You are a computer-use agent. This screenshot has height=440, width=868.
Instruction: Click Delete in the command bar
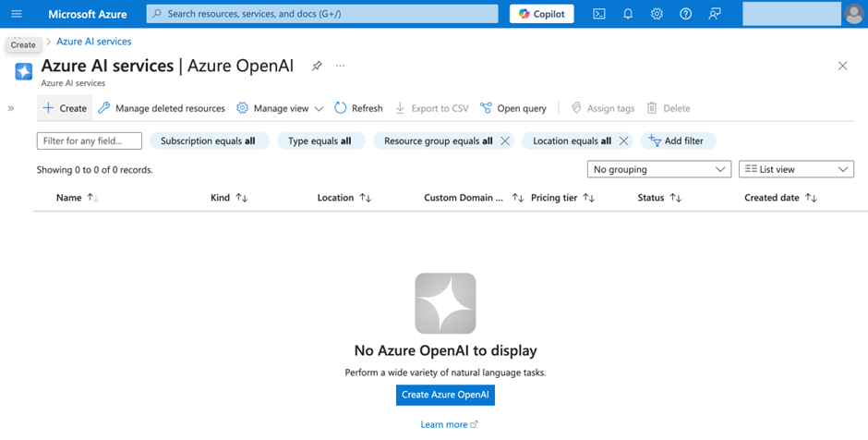tap(669, 108)
